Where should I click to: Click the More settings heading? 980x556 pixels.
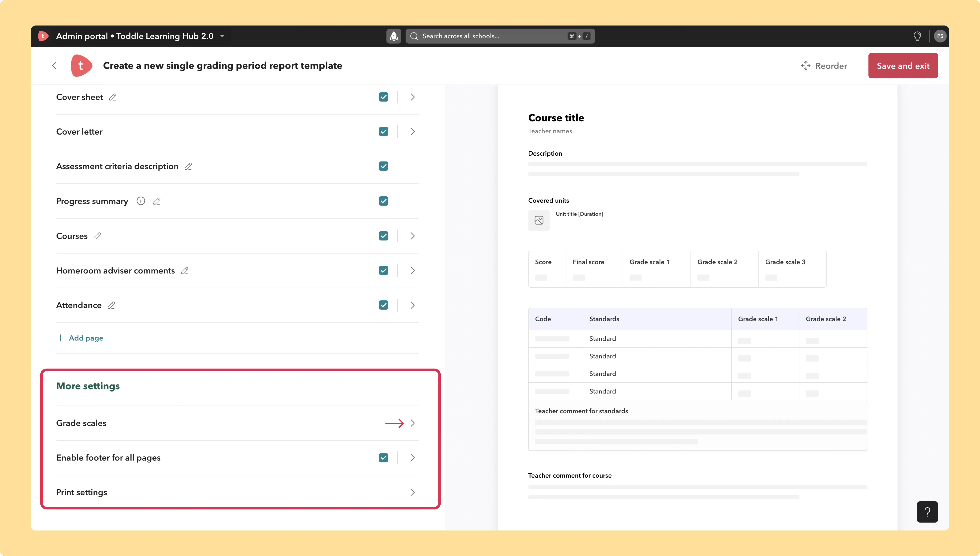[88, 386]
